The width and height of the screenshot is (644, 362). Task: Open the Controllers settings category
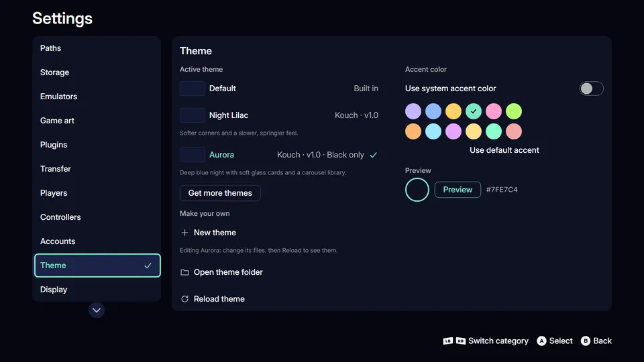pos(97,217)
